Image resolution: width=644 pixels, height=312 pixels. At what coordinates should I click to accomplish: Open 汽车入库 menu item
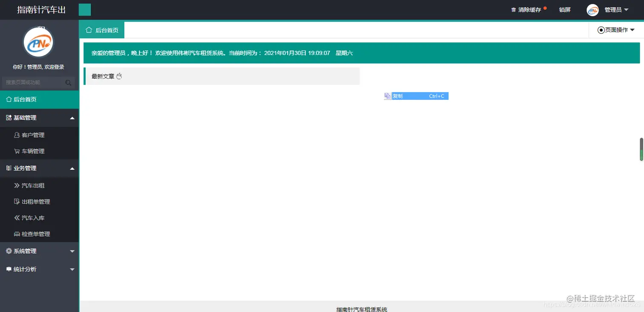click(39, 218)
